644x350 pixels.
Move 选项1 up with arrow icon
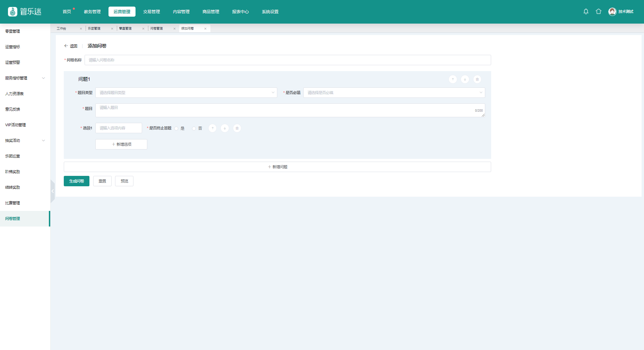[212, 128]
